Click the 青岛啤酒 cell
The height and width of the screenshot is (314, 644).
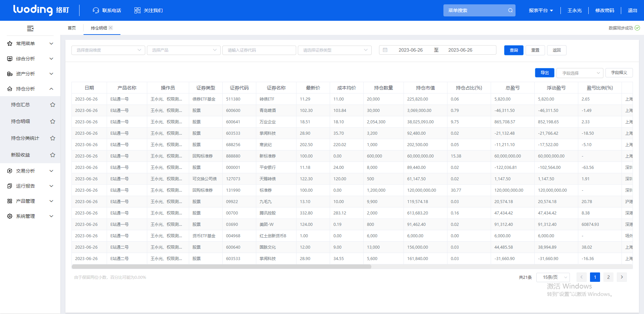(276, 111)
